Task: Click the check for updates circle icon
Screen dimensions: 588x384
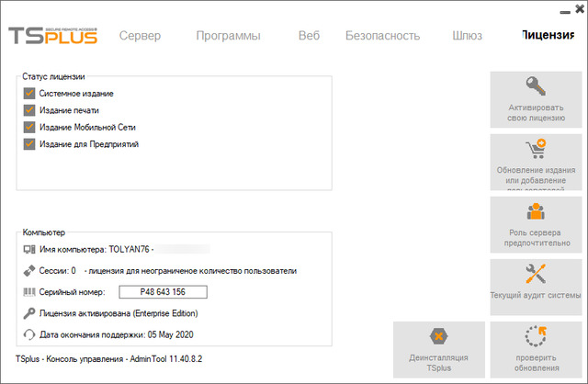Action: click(536, 337)
